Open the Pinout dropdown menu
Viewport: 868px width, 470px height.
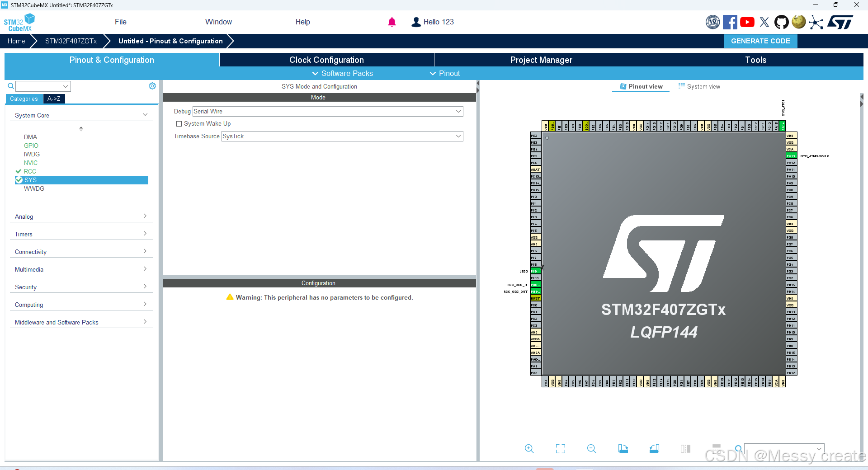pos(445,73)
